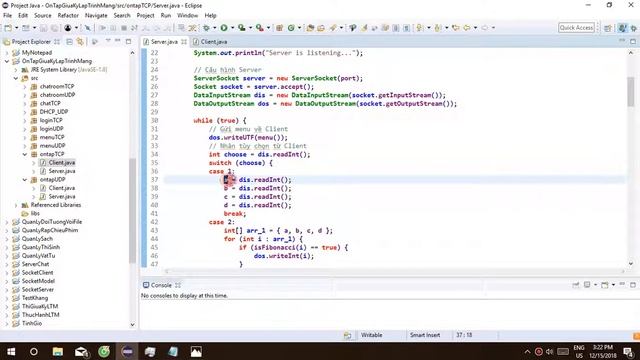Click the editor horizontal scrollbar
The image size is (640, 360).
394,271
